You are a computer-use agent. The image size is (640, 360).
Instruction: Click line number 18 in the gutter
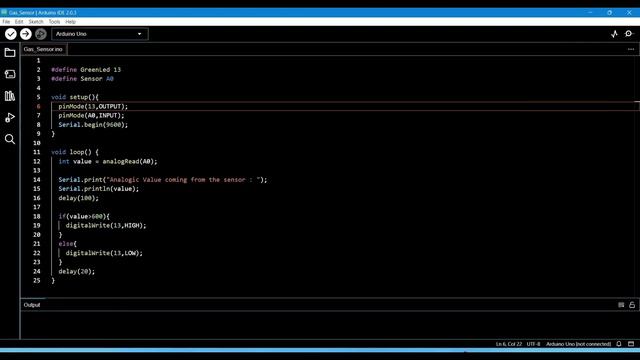click(37, 216)
